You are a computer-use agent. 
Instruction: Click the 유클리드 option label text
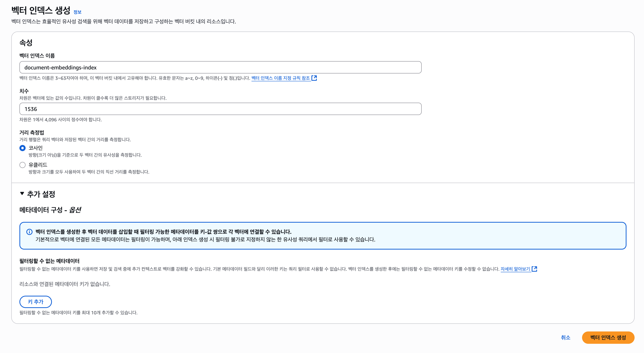[38, 165]
